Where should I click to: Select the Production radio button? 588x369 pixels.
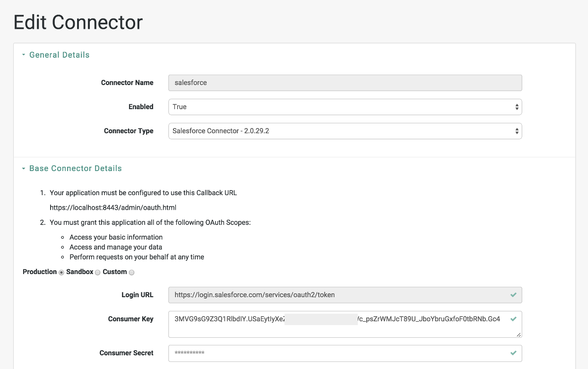(61, 273)
